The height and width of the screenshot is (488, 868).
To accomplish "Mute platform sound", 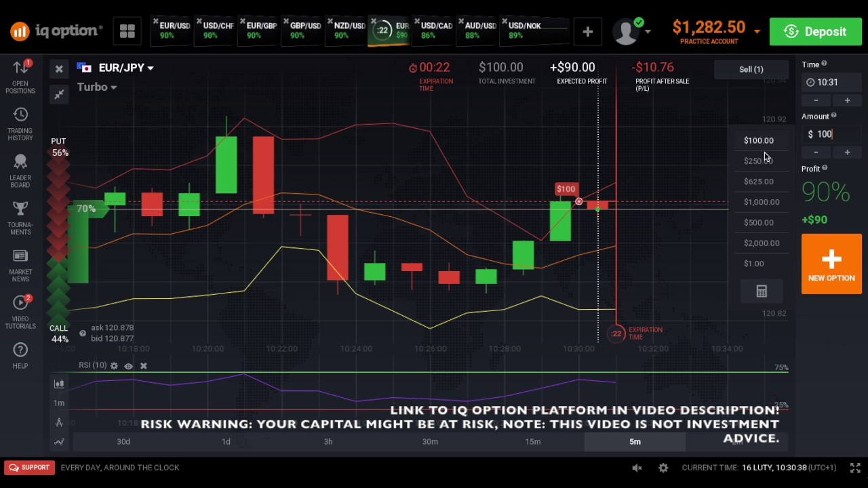I will coord(637,468).
